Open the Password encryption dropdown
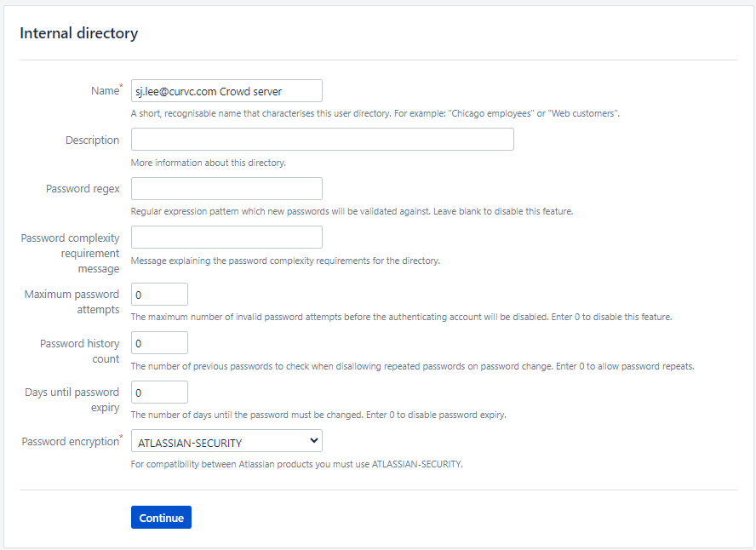Screen dimensions: 756x550 click(226, 441)
